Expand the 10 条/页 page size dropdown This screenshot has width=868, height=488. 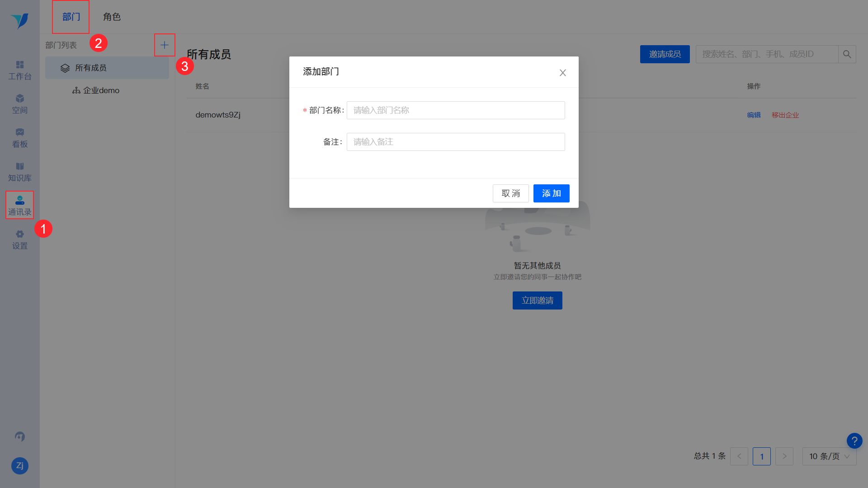point(829,456)
